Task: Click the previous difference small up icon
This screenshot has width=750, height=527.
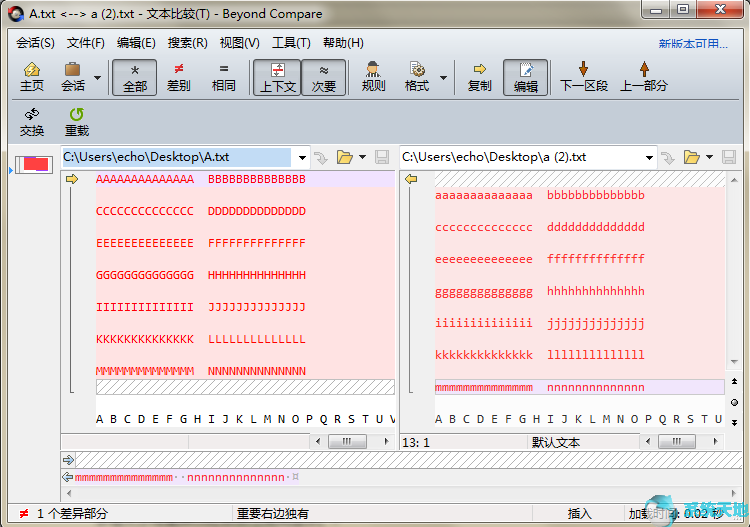Action: pyautogui.click(x=734, y=381)
